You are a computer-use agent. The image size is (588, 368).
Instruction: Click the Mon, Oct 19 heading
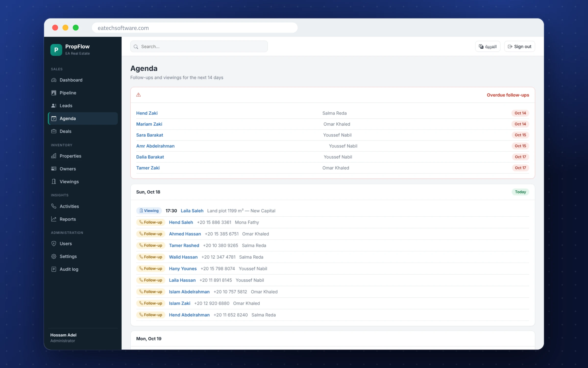click(x=149, y=339)
